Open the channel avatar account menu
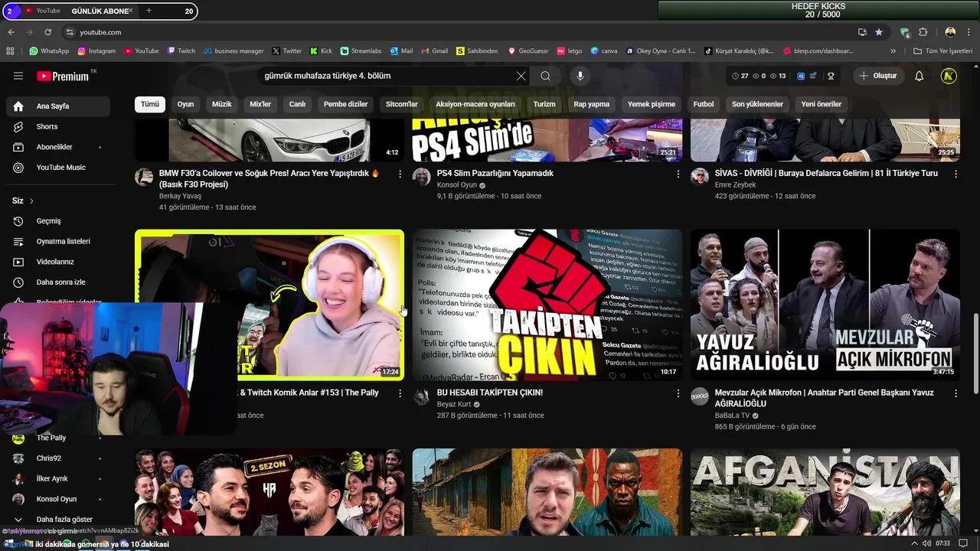The height and width of the screenshot is (551, 980). tap(949, 76)
